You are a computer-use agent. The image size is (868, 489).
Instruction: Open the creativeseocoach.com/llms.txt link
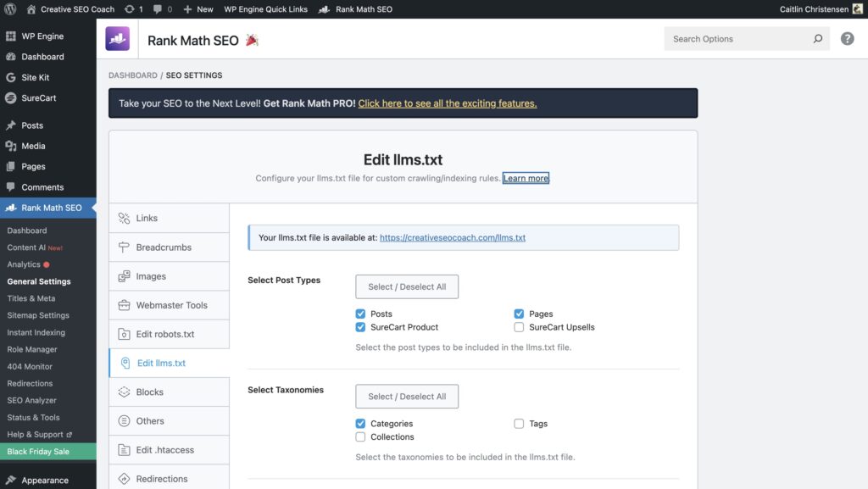453,238
